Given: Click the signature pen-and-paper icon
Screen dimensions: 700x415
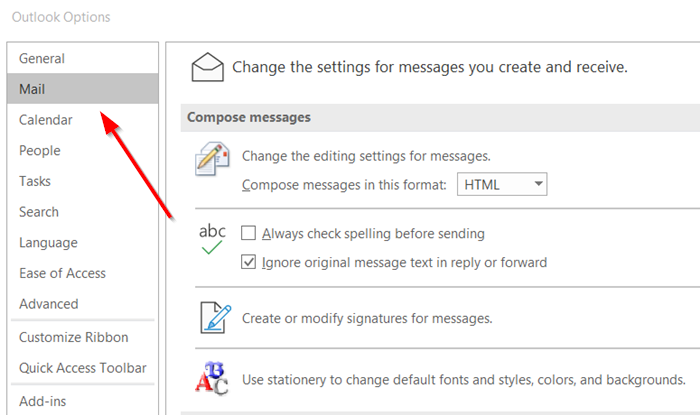Looking at the screenshot, I should click(x=214, y=317).
